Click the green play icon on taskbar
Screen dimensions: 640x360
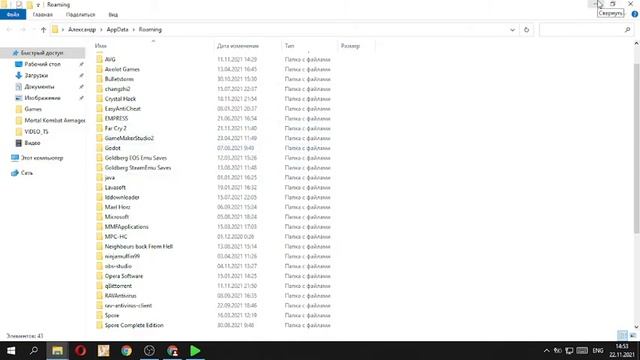195,351
